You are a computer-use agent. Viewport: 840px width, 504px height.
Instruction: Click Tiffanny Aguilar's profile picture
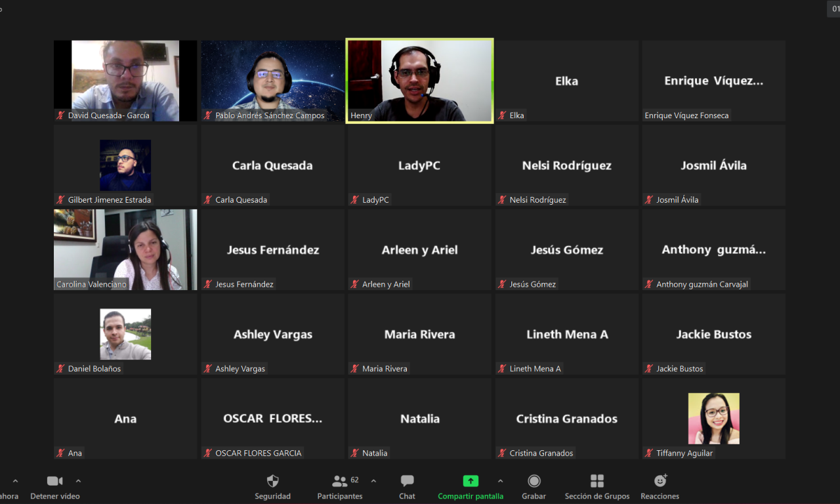pyautogui.click(x=713, y=418)
